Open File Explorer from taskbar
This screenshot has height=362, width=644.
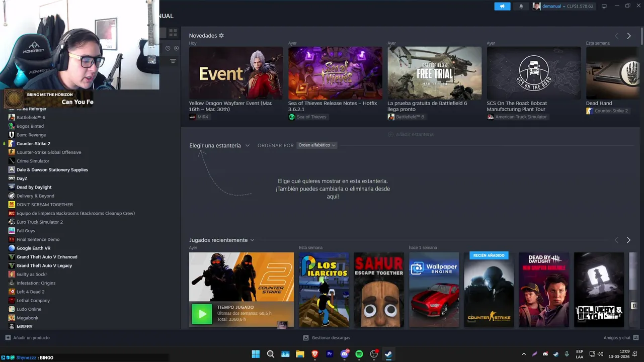(x=300, y=354)
